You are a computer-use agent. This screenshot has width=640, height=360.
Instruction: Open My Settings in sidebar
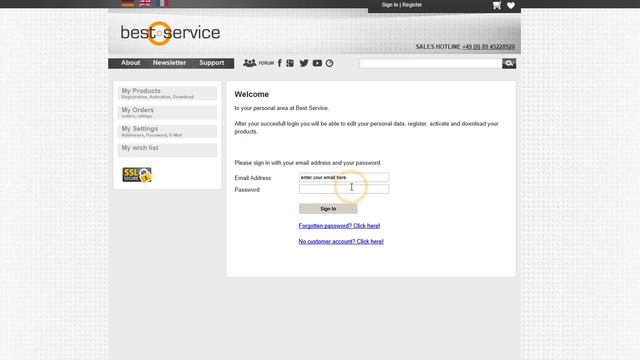[167, 131]
